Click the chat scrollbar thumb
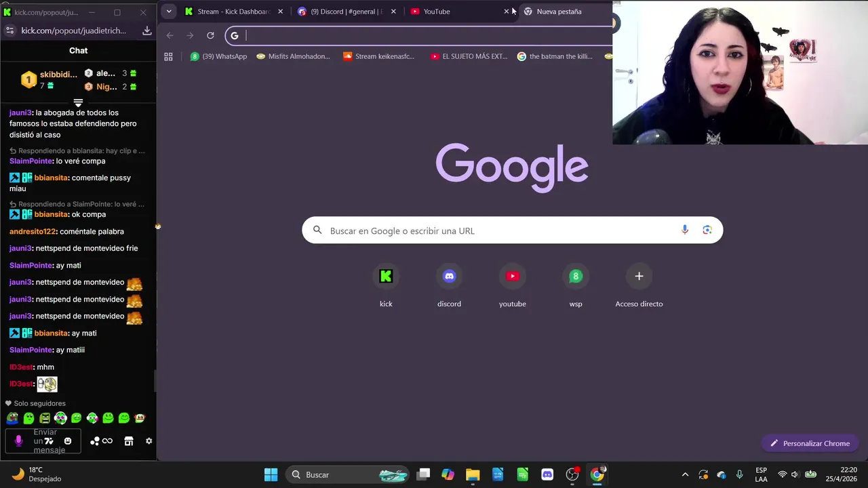Image resolution: width=868 pixels, height=488 pixels. pos(155,381)
